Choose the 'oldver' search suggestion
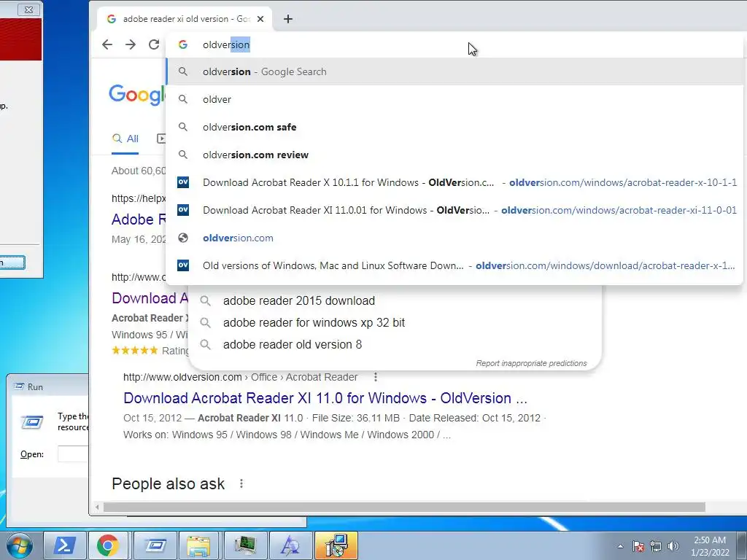This screenshot has width=747, height=560. (x=455, y=99)
